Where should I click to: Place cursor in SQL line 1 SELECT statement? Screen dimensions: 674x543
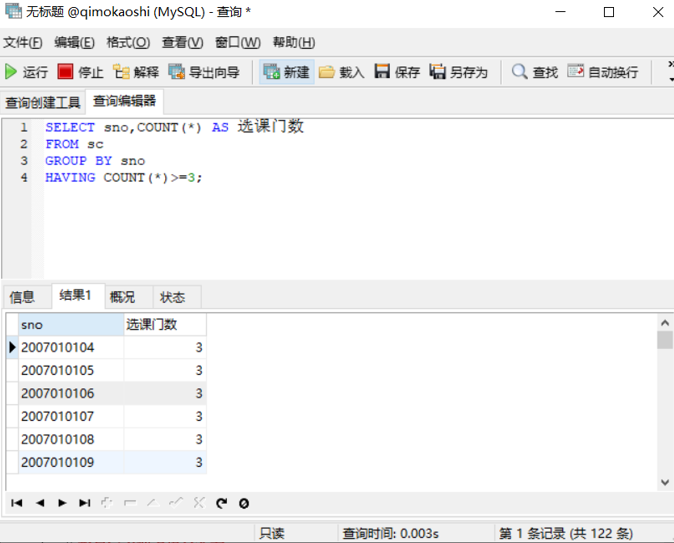[175, 127]
